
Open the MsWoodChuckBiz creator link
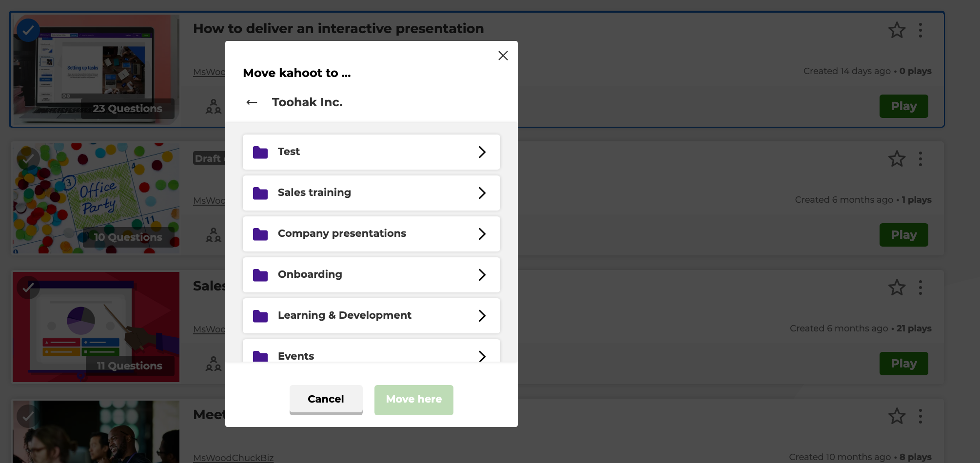[233, 458]
